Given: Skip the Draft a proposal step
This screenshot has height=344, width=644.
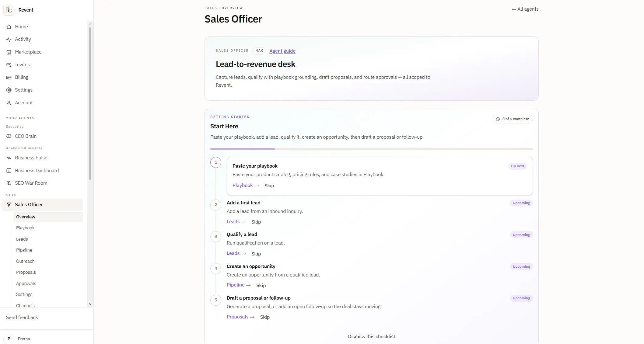Looking at the screenshot, I should pos(265,317).
